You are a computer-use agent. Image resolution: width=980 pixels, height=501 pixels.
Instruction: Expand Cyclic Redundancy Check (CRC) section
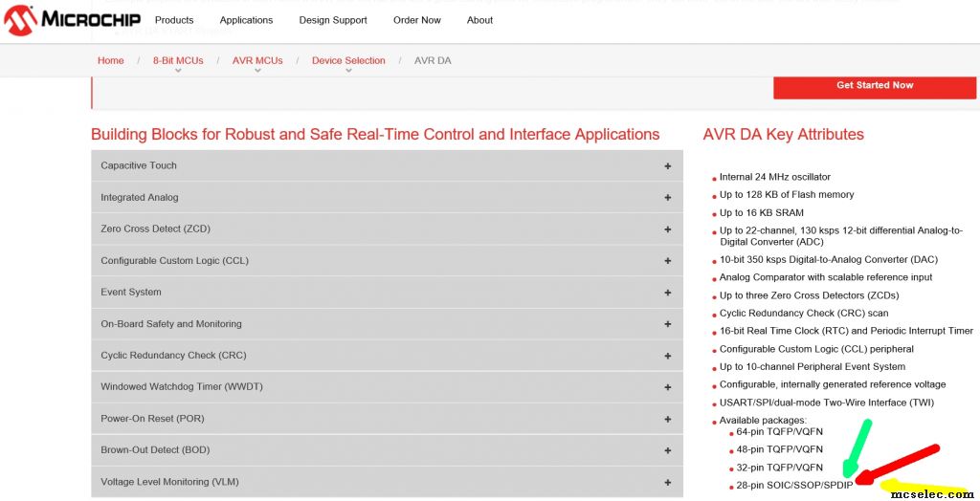click(387, 356)
